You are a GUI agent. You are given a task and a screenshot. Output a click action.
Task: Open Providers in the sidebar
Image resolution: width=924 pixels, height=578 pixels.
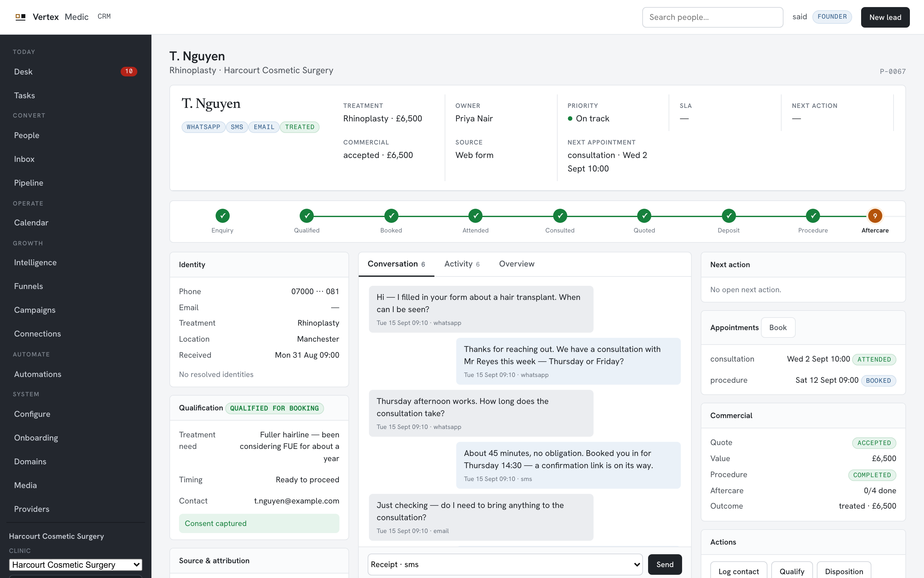[76, 509]
